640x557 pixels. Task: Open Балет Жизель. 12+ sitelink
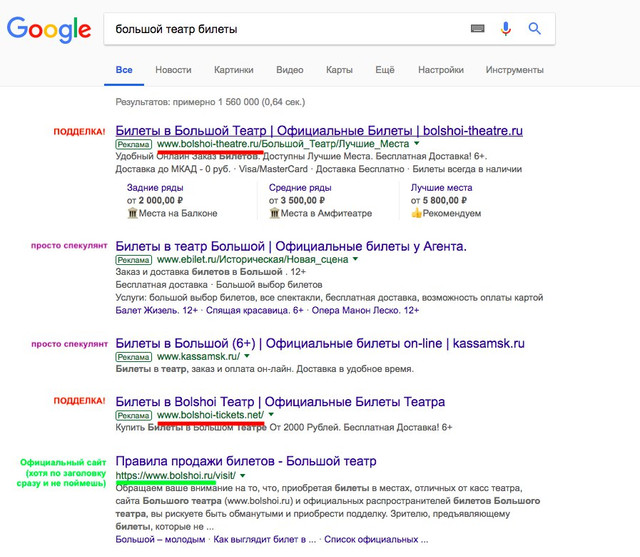click(x=157, y=310)
